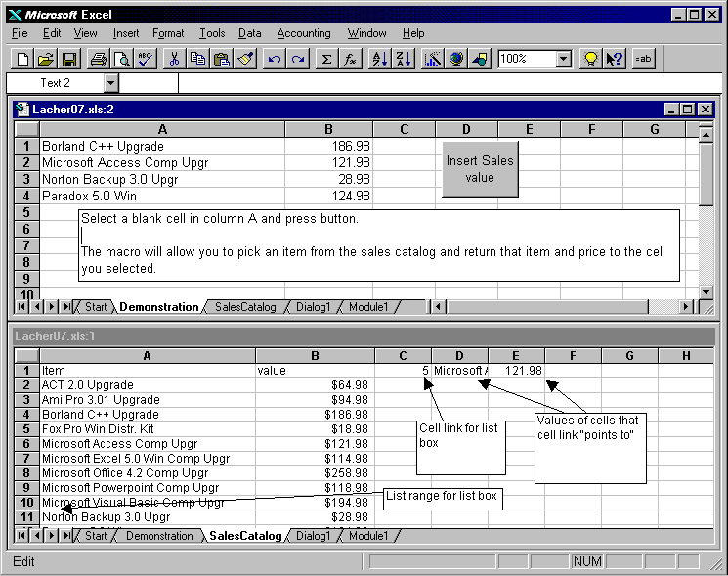This screenshot has height=576, width=728.
Task: Click the TipWizard light bulb icon
Action: (x=590, y=59)
